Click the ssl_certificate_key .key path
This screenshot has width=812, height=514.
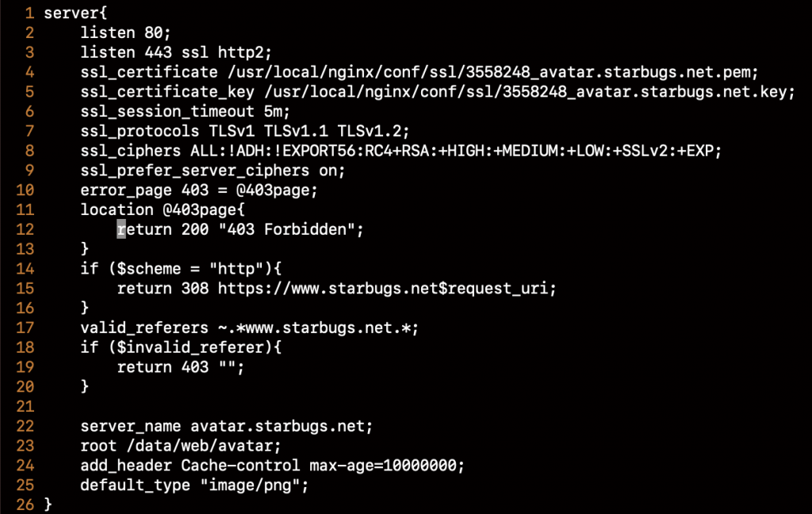point(530,92)
